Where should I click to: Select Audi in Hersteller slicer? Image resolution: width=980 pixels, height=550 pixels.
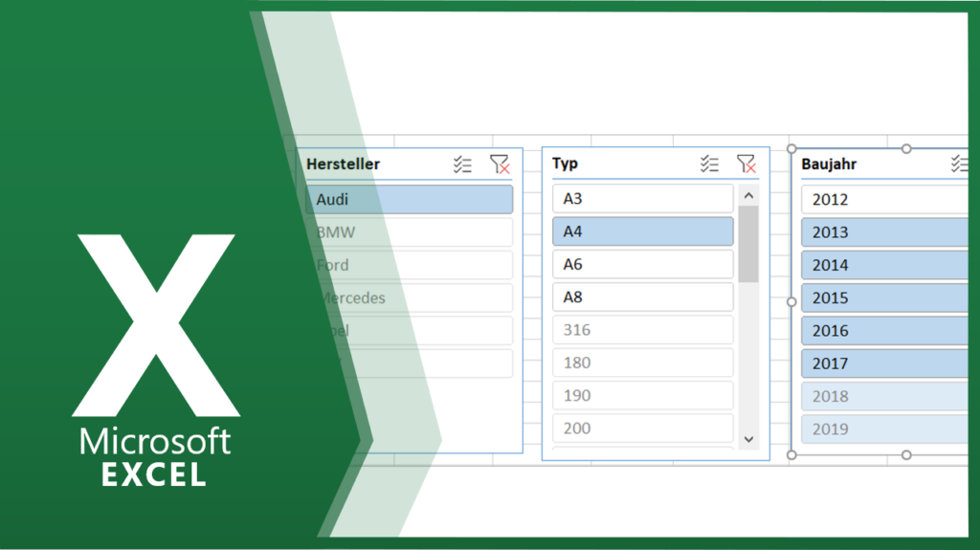[x=410, y=199]
